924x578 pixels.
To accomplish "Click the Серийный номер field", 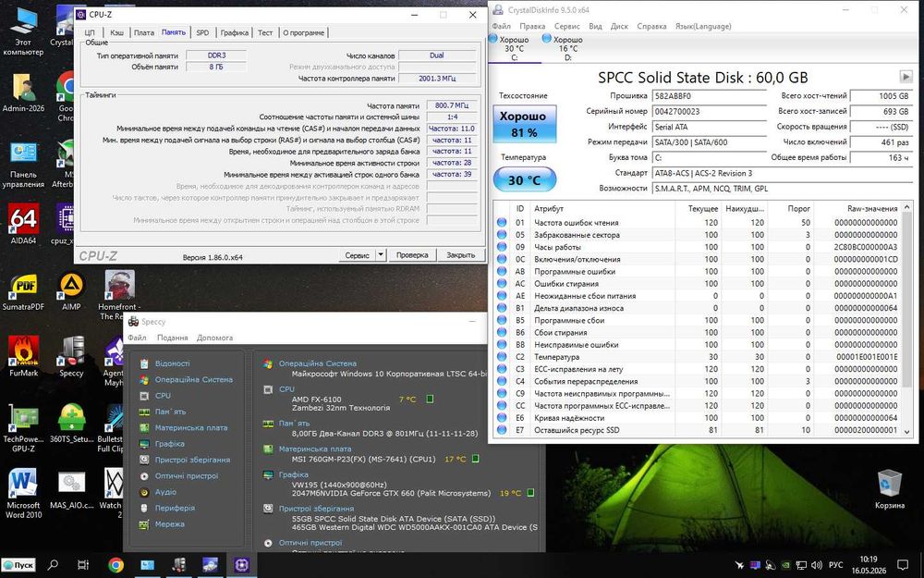I will [709, 112].
